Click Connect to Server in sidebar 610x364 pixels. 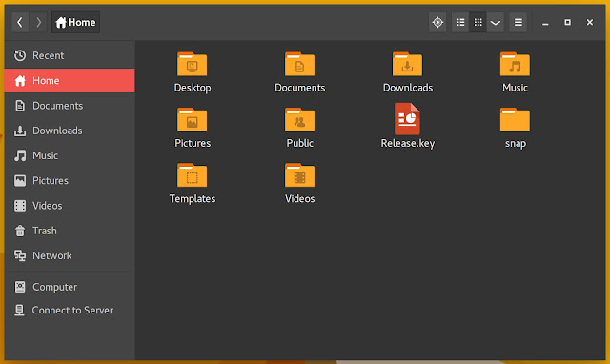70,311
